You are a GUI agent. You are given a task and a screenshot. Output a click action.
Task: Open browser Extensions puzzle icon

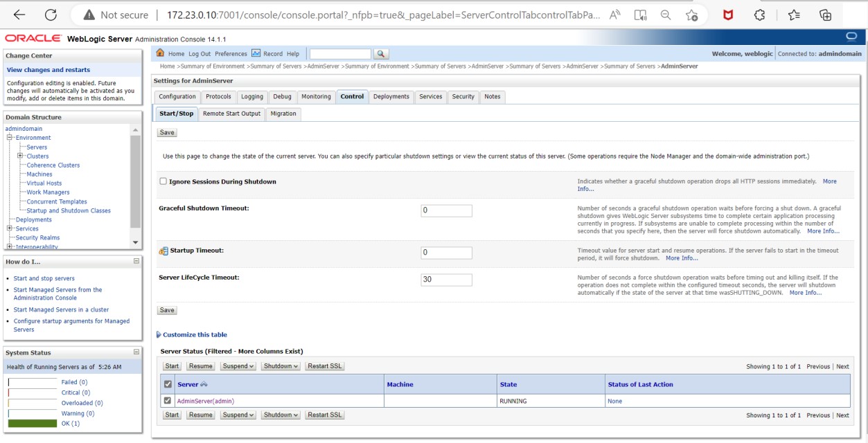click(759, 15)
